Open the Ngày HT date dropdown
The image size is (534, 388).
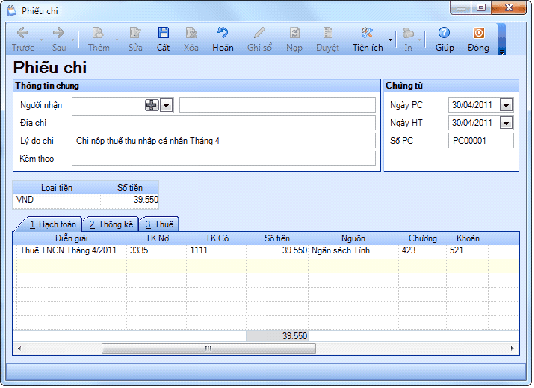506,123
